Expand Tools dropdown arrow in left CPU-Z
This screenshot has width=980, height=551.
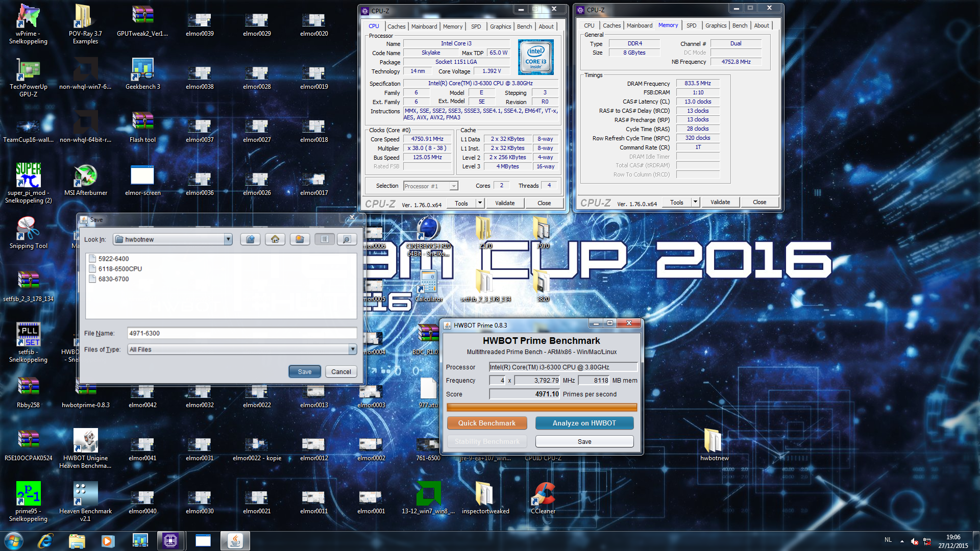[480, 203]
